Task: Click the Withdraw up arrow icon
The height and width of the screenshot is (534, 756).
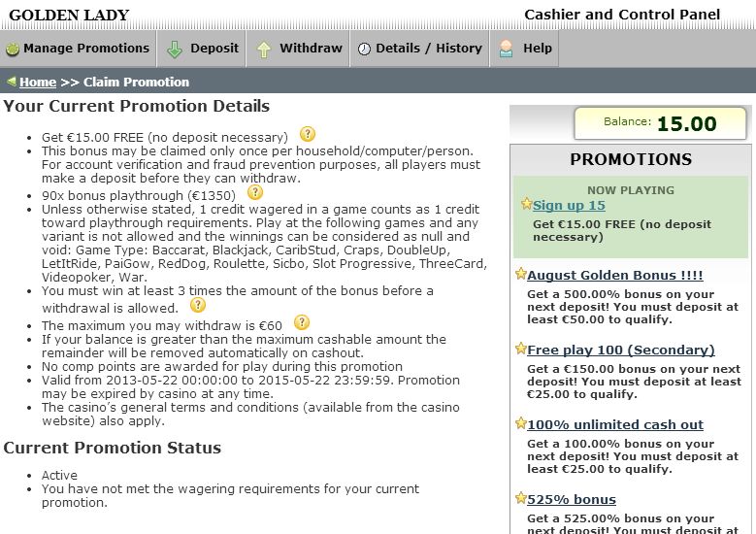Action: coord(263,50)
